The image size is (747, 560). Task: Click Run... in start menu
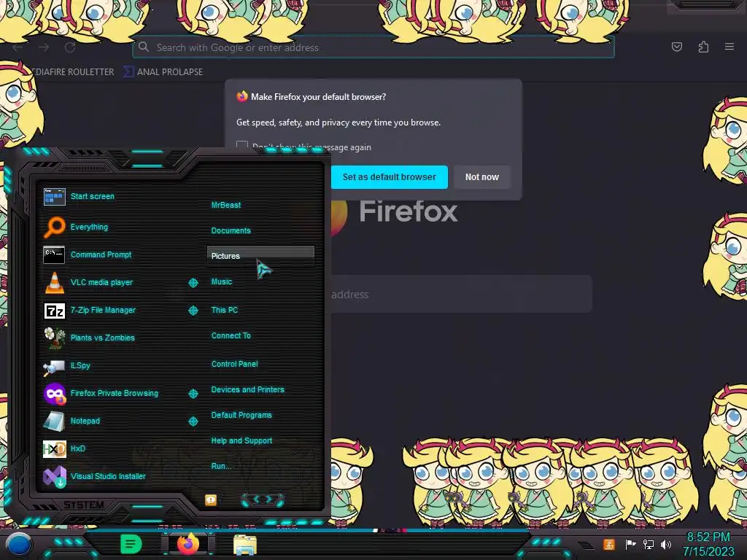(221, 466)
